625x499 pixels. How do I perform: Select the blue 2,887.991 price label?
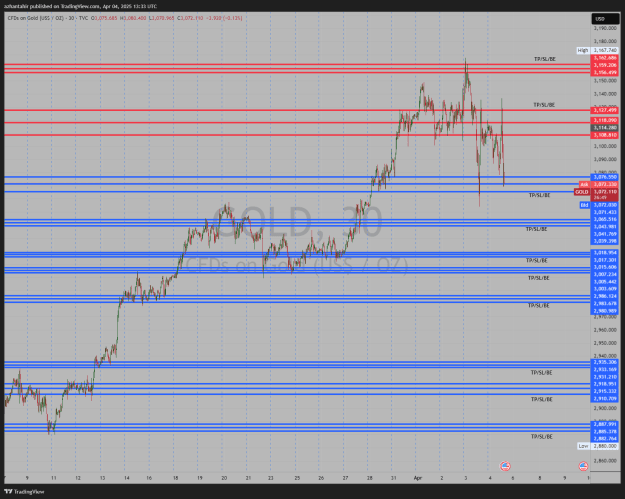tap(605, 424)
